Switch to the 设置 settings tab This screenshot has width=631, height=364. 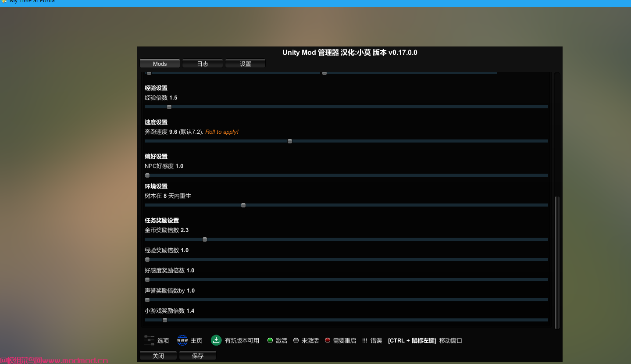(245, 63)
